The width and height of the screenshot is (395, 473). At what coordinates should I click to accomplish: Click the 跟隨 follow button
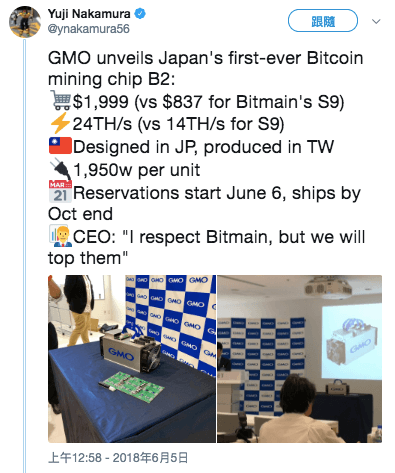pyautogui.click(x=323, y=21)
